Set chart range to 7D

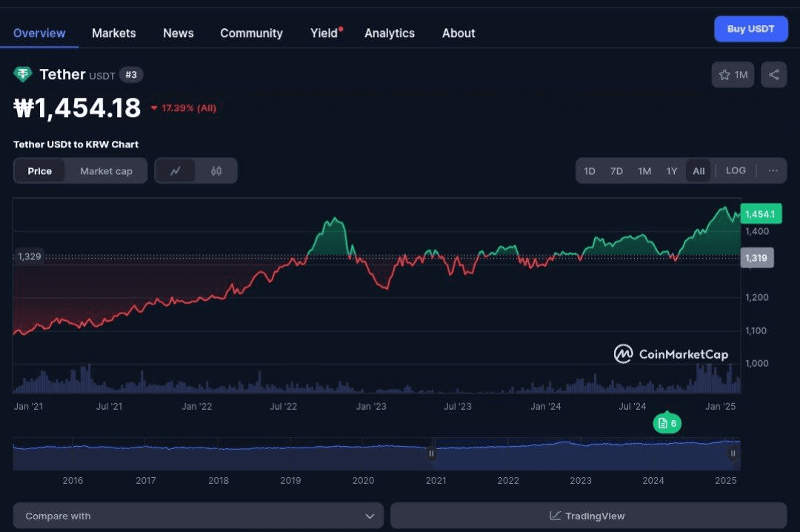616,171
